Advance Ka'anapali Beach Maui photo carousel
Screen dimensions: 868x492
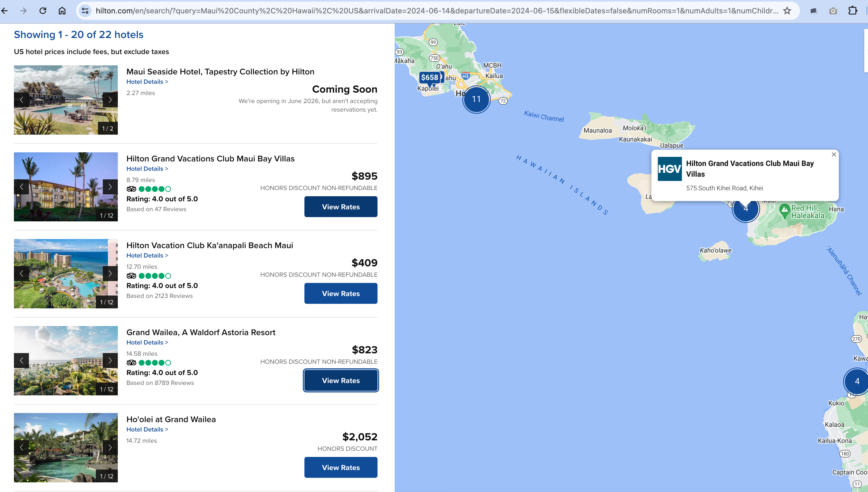click(x=110, y=273)
